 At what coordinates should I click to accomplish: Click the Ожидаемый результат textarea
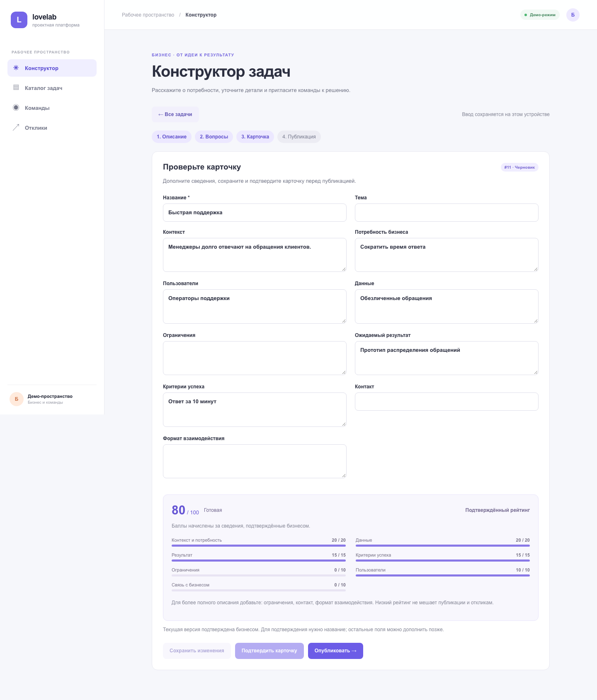point(447,358)
